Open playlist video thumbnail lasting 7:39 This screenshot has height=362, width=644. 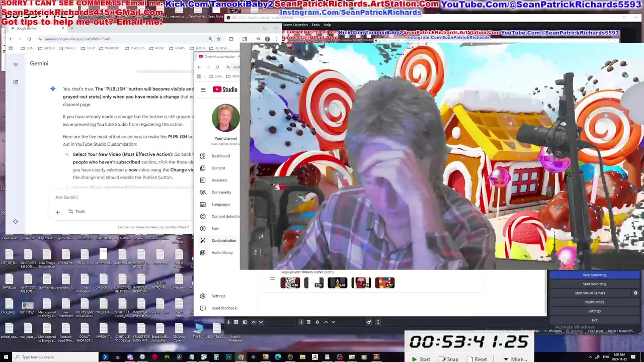point(361,283)
